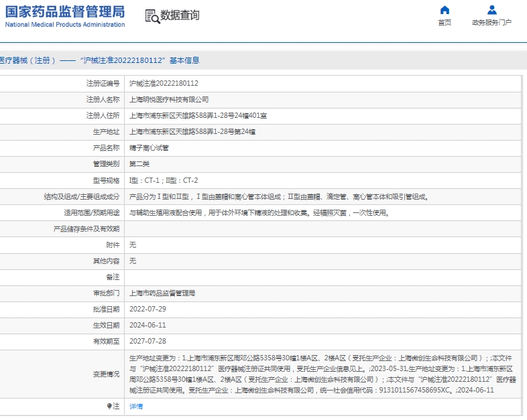The width and height of the screenshot is (527, 420).
Task: Click the 数据查询 heading text
Action: click(x=180, y=15)
